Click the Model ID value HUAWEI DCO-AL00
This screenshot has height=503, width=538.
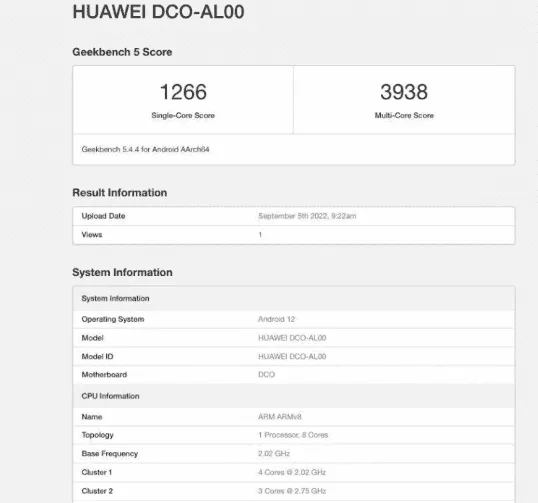(292, 356)
